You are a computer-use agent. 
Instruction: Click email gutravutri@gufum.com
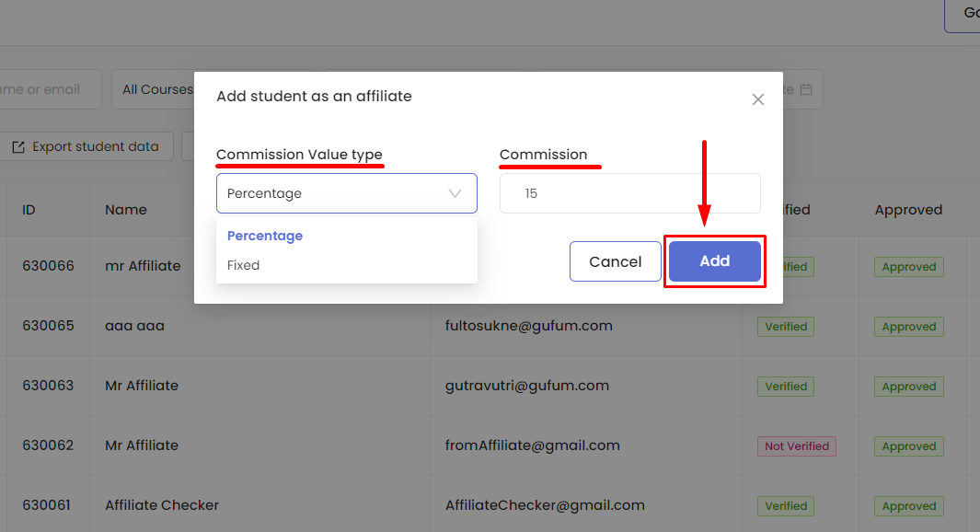click(x=527, y=385)
